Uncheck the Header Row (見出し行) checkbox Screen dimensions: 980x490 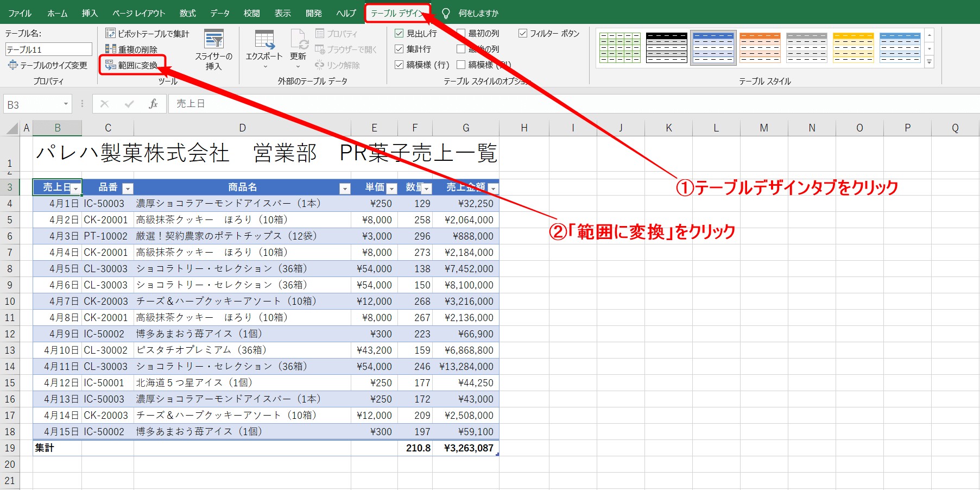(399, 34)
